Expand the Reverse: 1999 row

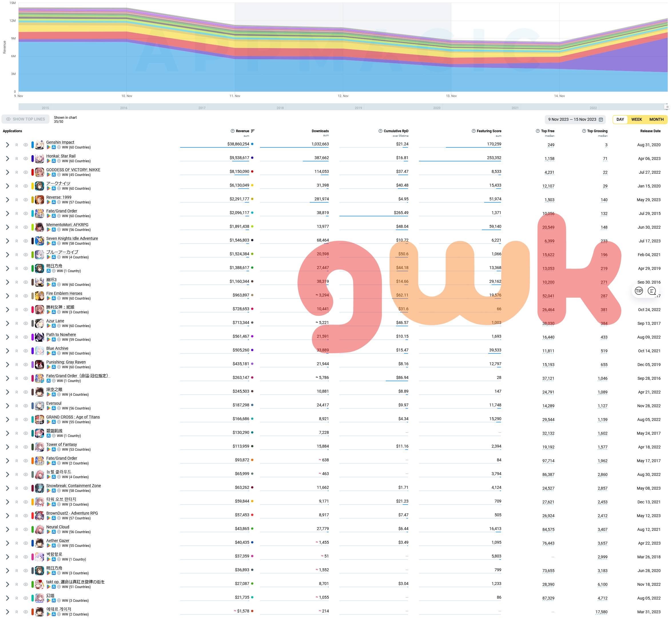pos(7,200)
